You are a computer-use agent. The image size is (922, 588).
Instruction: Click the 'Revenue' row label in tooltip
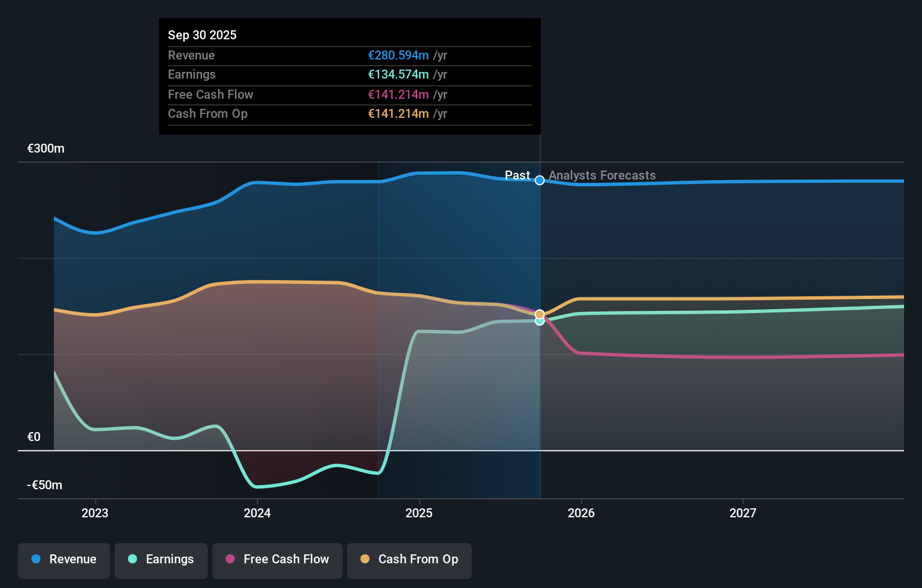191,55
